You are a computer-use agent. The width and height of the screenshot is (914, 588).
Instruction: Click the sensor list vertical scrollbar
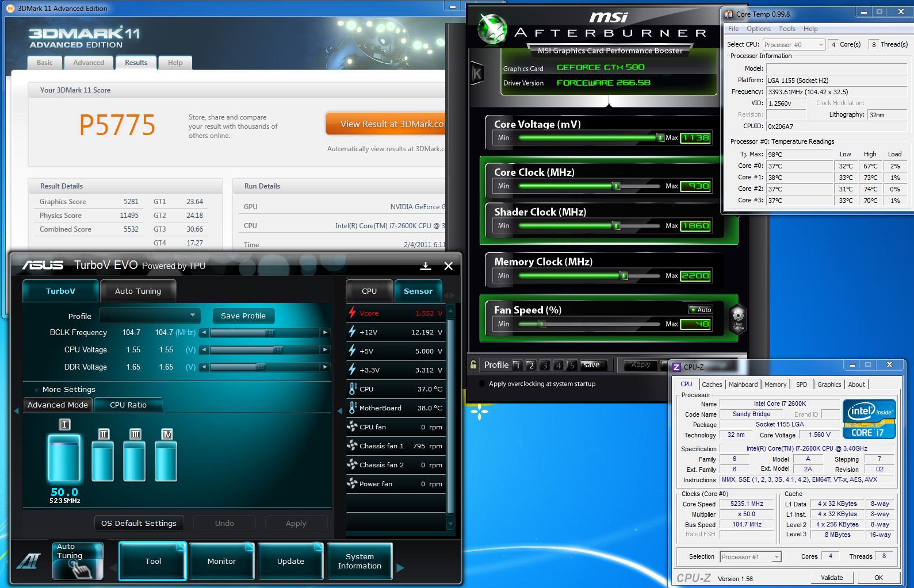(450, 418)
